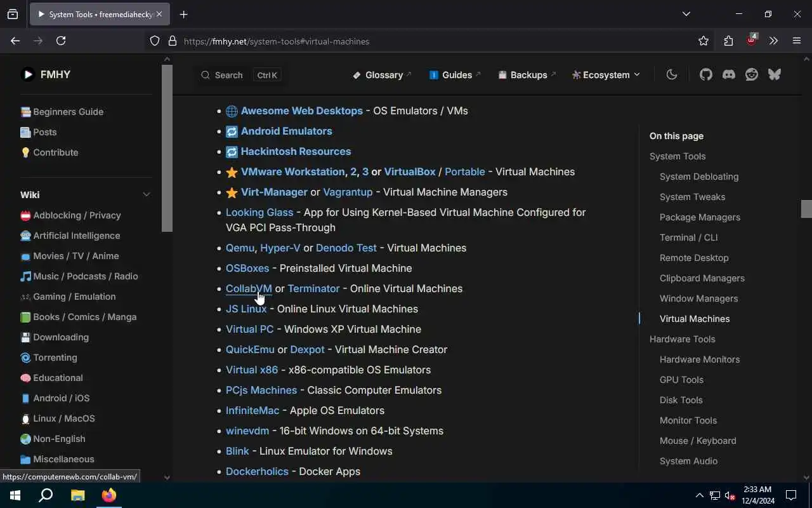
Task: Open Windows taskbar search
Action: (46, 495)
